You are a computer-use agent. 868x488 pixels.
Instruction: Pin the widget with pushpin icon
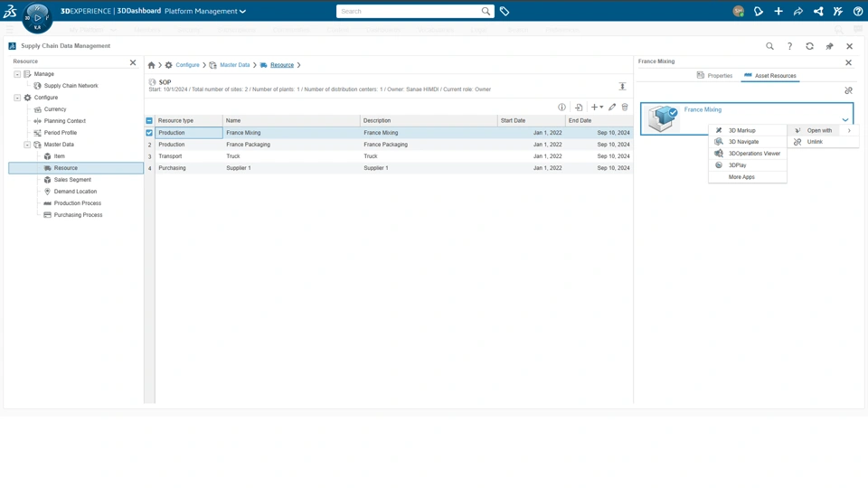pyautogui.click(x=829, y=46)
